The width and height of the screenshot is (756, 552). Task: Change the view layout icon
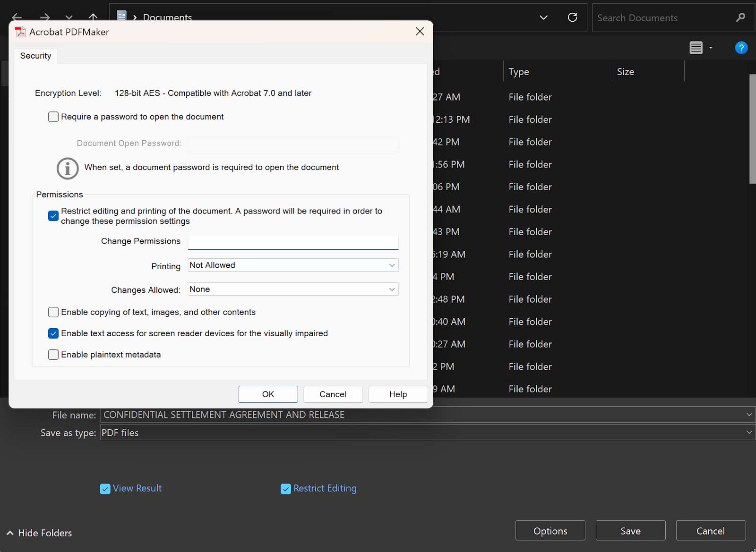click(696, 48)
